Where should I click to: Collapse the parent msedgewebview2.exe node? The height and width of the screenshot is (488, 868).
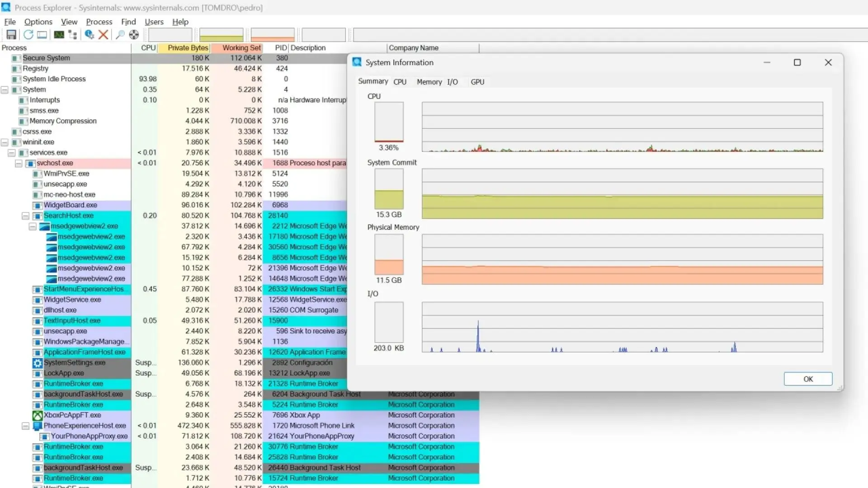pos(33,226)
